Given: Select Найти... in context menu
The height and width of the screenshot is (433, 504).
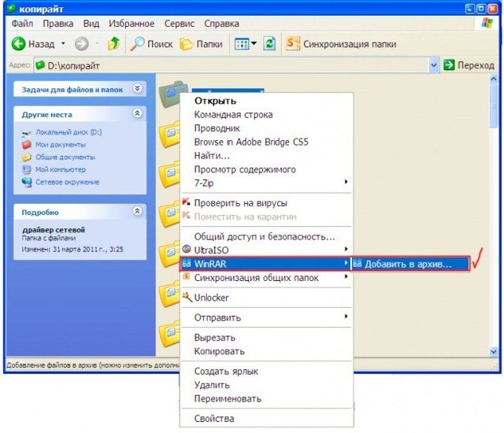Looking at the screenshot, I should [267, 156].
